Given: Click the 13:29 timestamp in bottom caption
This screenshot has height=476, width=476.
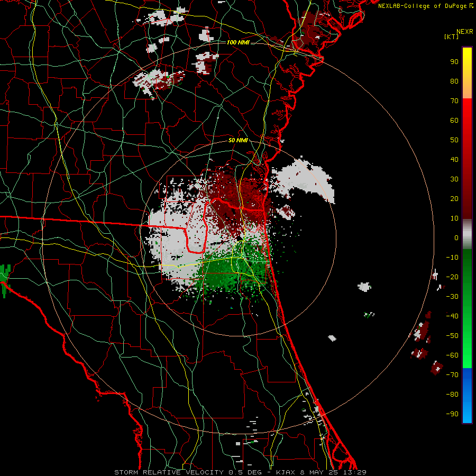Looking at the screenshot, I should click(x=355, y=472).
